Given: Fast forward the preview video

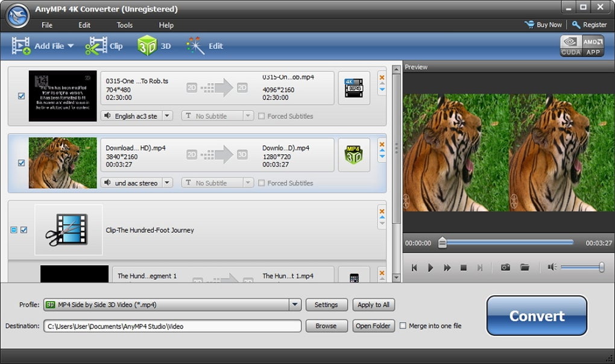Looking at the screenshot, I should pos(447,268).
